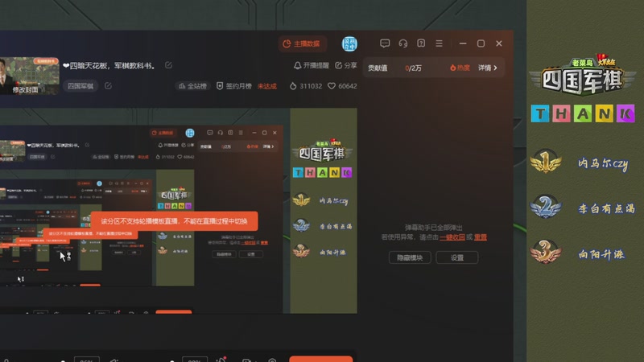
Task: Click the round profile avatar in the title bar
Action: click(x=349, y=43)
